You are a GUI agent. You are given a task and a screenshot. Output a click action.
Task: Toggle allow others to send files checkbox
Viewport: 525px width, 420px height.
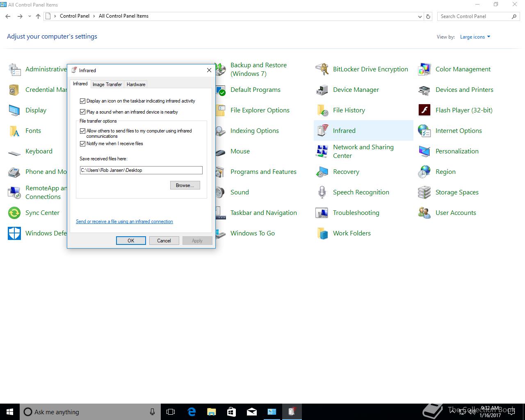83,131
